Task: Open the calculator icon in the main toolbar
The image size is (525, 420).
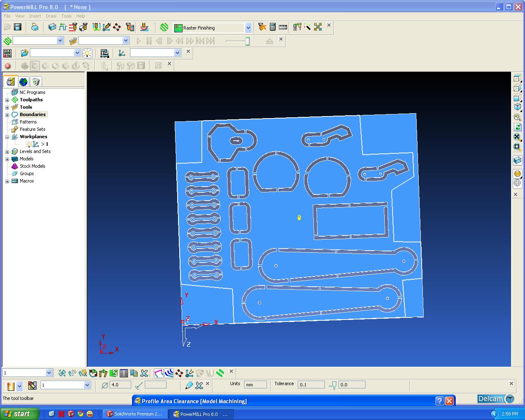Action: [273, 27]
